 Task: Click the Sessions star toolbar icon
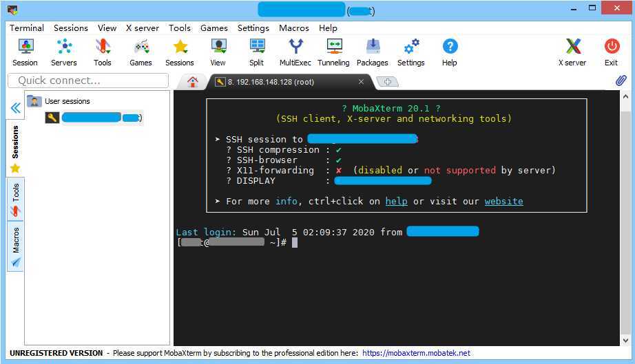coord(180,52)
